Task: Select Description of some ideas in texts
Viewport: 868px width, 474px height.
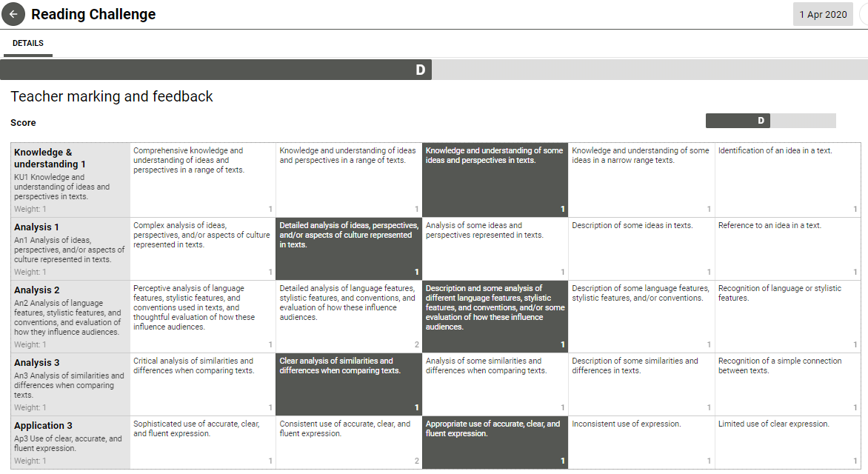Action: 641,248
